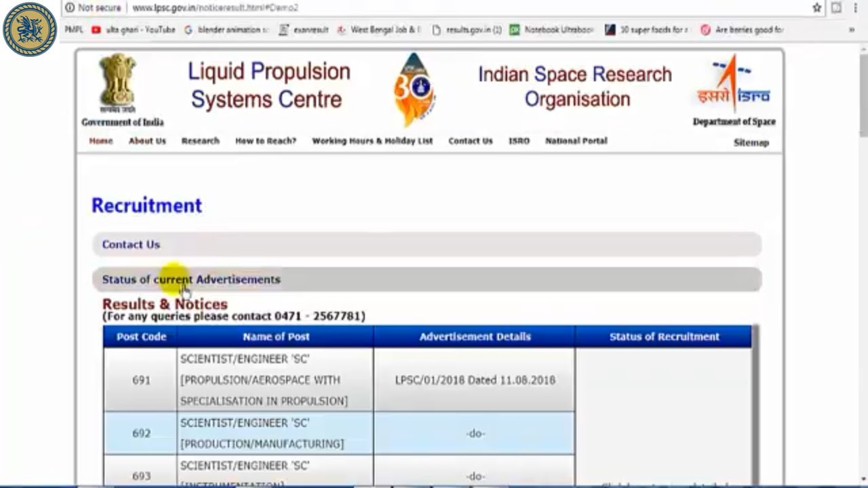Click the LPSC 30 years flame logo

(414, 89)
